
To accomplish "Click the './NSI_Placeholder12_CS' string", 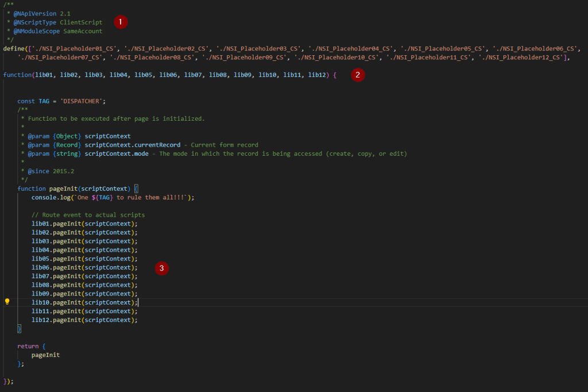I will point(520,57).
